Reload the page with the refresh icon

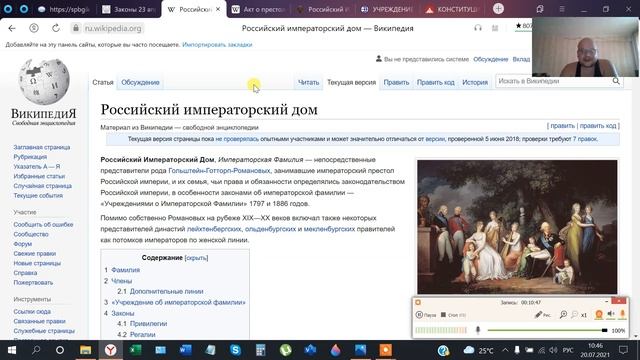(56, 28)
